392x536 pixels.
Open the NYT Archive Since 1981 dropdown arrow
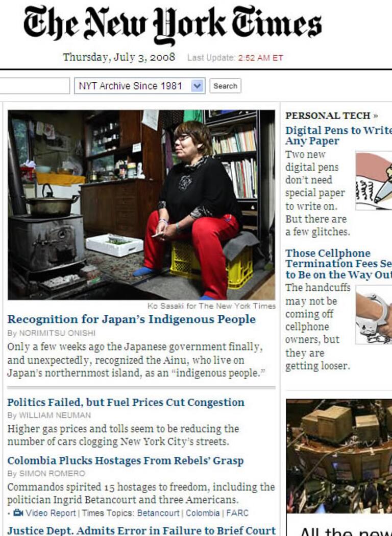(197, 86)
